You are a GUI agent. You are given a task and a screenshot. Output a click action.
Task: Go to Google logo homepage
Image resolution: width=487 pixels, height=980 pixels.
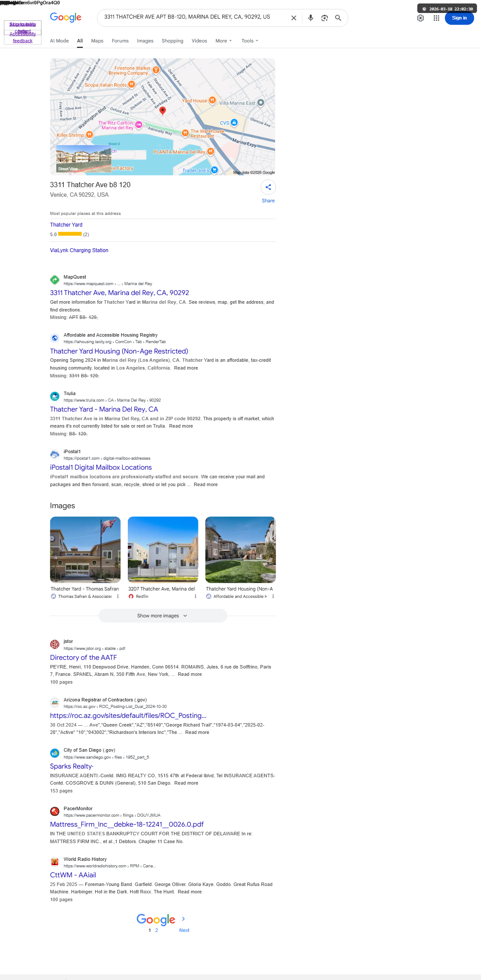tap(65, 17)
